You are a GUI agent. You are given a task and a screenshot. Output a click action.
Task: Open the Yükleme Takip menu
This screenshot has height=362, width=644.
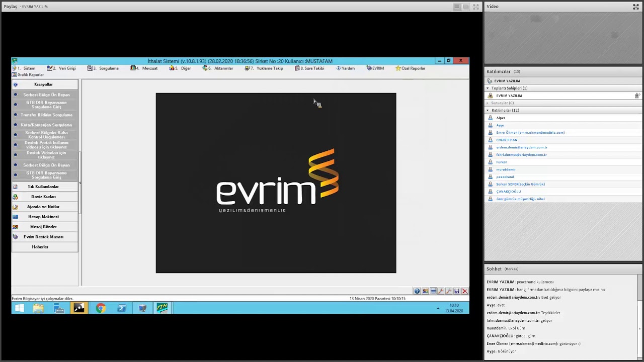(264, 68)
